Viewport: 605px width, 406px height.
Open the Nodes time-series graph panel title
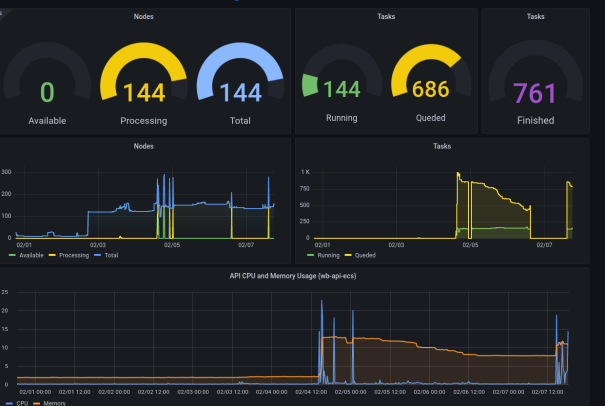(144, 146)
